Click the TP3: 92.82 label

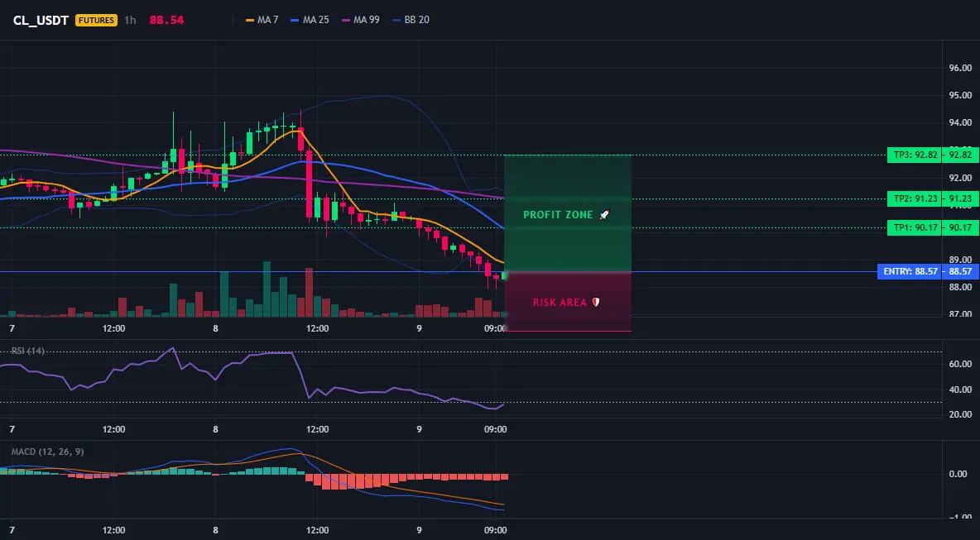click(913, 155)
